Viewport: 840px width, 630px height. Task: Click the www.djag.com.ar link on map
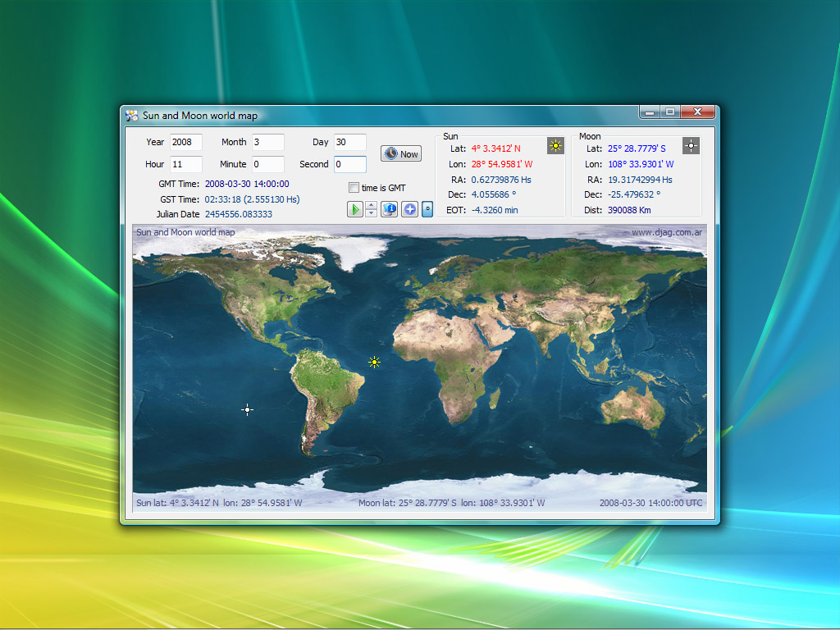[x=666, y=232]
